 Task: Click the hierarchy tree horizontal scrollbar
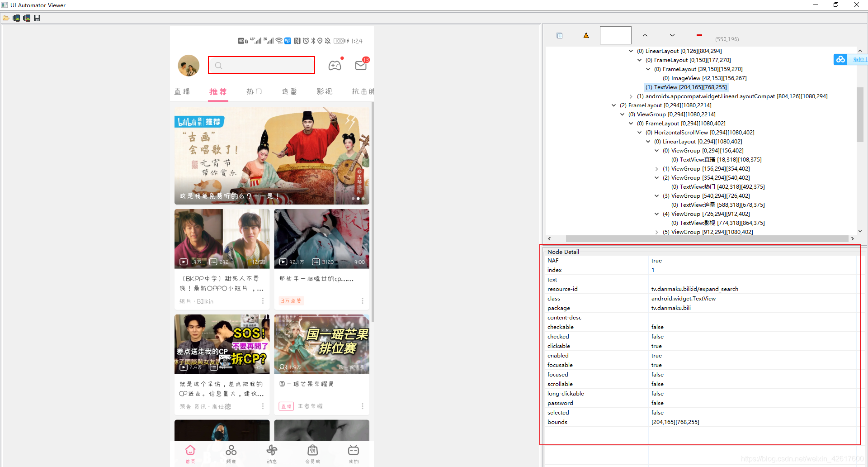click(x=706, y=238)
